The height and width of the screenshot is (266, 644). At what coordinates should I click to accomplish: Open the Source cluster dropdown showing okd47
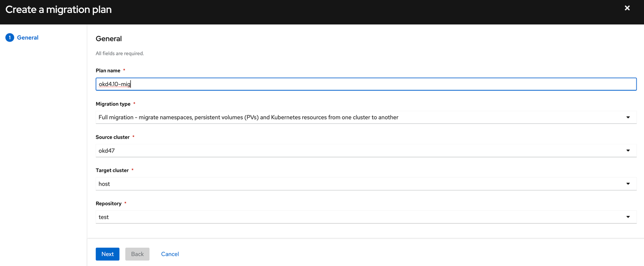(366, 151)
